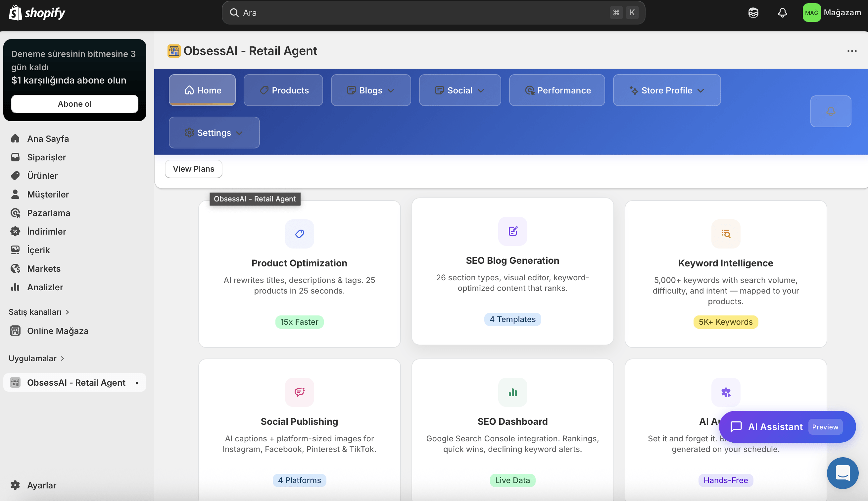Click the Product Optimization tag icon
This screenshot has height=501, width=868.
pyautogui.click(x=299, y=234)
